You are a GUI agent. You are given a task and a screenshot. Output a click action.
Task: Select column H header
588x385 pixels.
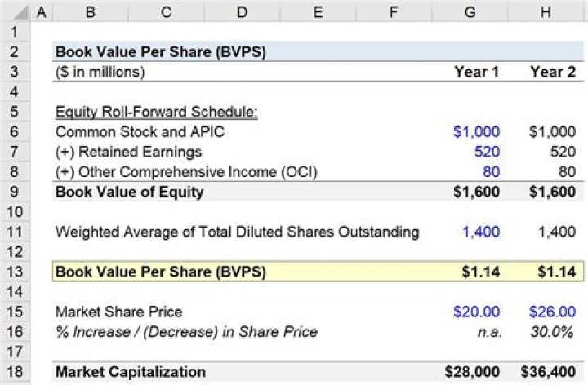(552, 11)
